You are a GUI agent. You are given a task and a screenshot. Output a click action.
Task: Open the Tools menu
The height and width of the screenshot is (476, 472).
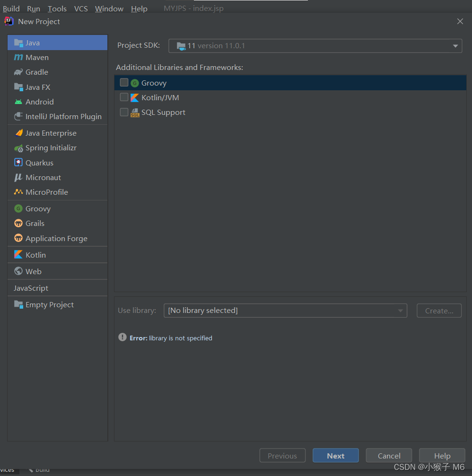coord(57,9)
